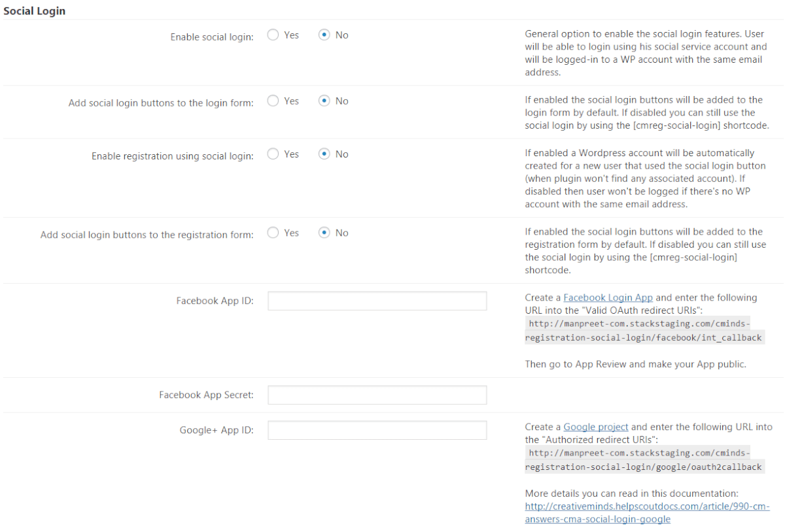Choose No for login form social buttons
The height and width of the screenshot is (532, 785).
(x=324, y=101)
